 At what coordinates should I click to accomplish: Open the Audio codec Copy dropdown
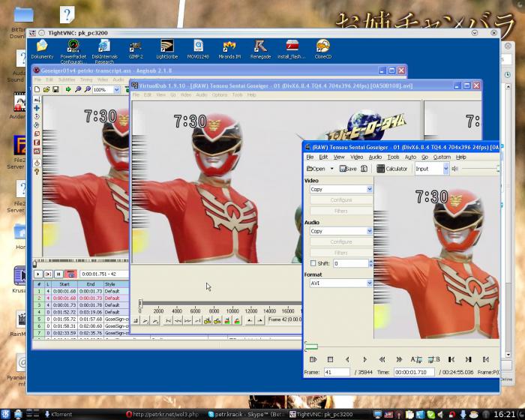tap(341, 231)
